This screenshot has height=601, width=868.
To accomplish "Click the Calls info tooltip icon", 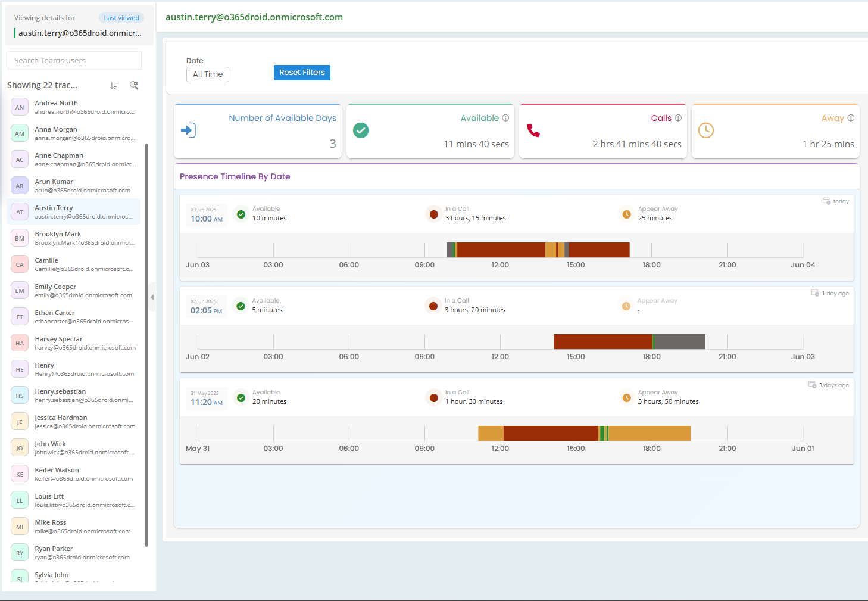I will pos(679,118).
